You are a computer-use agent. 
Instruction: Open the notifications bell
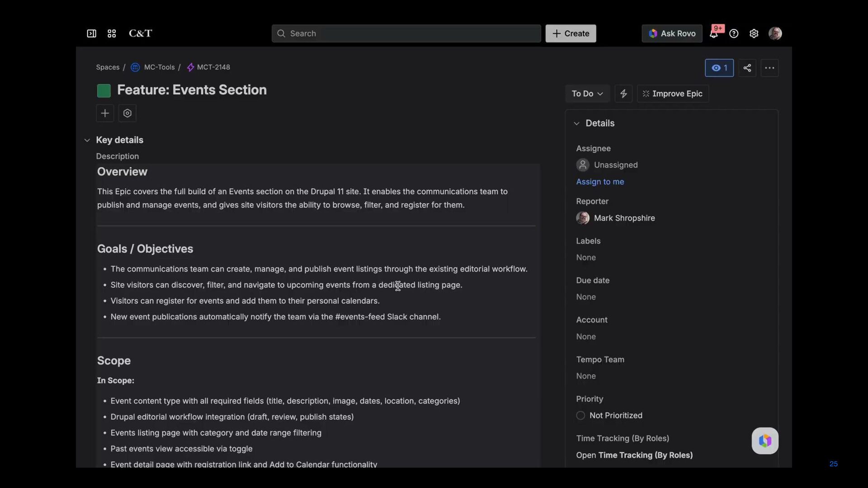click(714, 33)
